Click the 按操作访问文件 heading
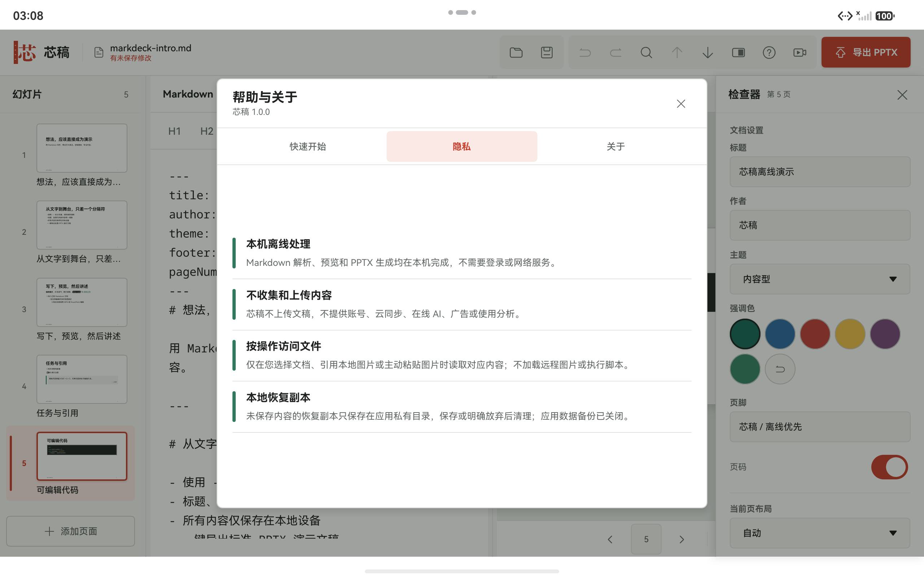 [x=283, y=346]
